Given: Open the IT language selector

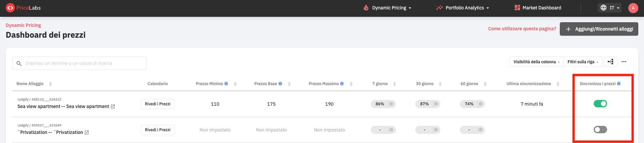Looking at the screenshot, I should (x=609, y=8).
